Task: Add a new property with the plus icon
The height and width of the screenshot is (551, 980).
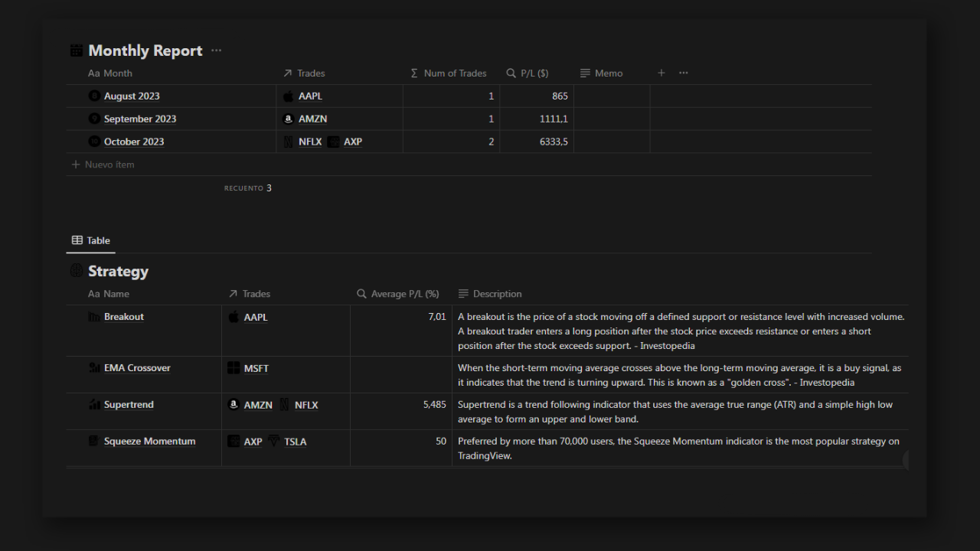Action: click(x=661, y=73)
